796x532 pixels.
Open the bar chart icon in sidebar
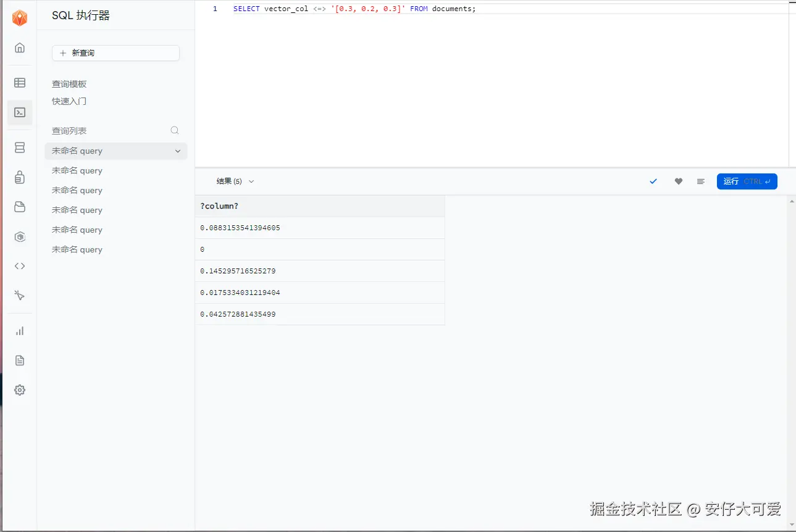click(20, 331)
